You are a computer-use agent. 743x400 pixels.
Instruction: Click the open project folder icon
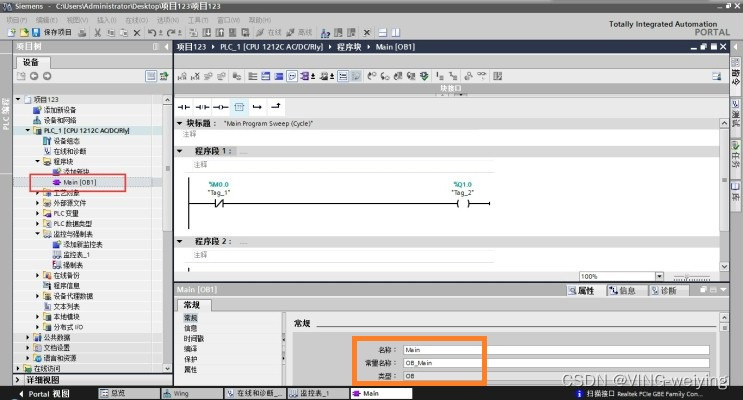point(24,32)
